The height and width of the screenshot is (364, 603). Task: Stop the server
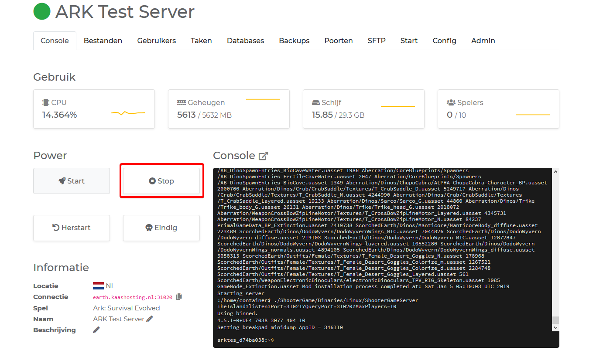click(161, 181)
